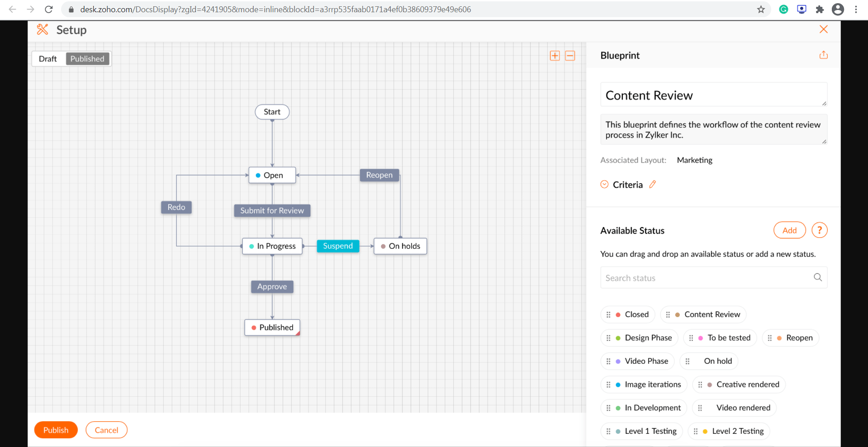868x447 pixels.
Task: Click the Content Review blueprint name field
Action: click(713, 95)
